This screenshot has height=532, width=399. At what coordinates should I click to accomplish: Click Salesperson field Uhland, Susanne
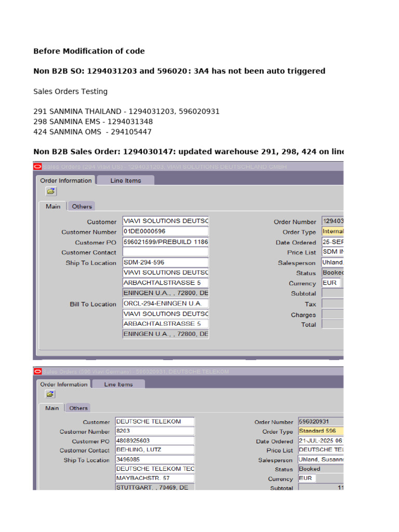[x=321, y=459]
